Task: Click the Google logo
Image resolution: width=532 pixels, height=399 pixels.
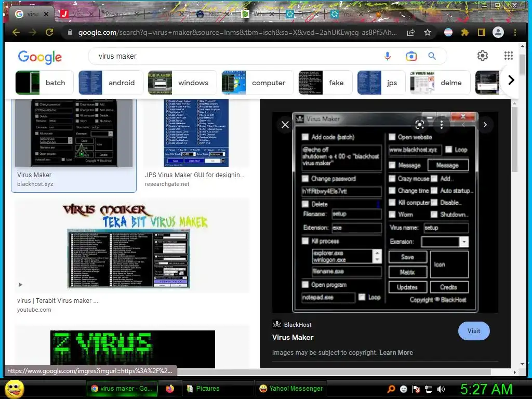Action: tap(39, 57)
